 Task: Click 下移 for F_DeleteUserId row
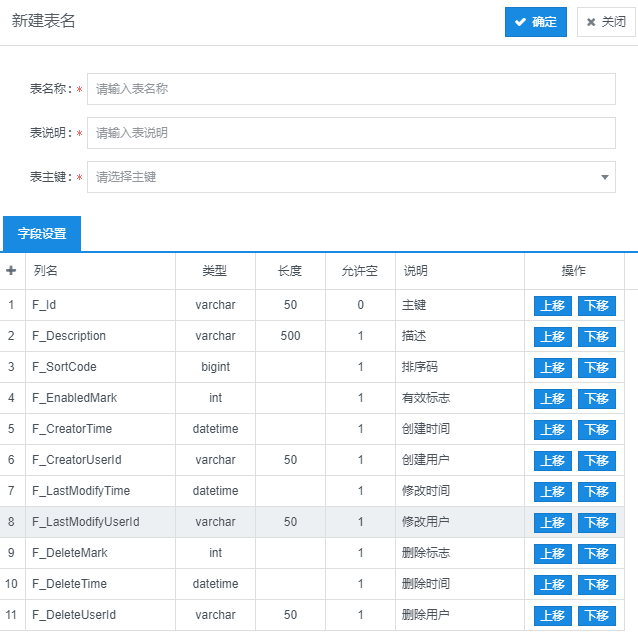pos(596,616)
